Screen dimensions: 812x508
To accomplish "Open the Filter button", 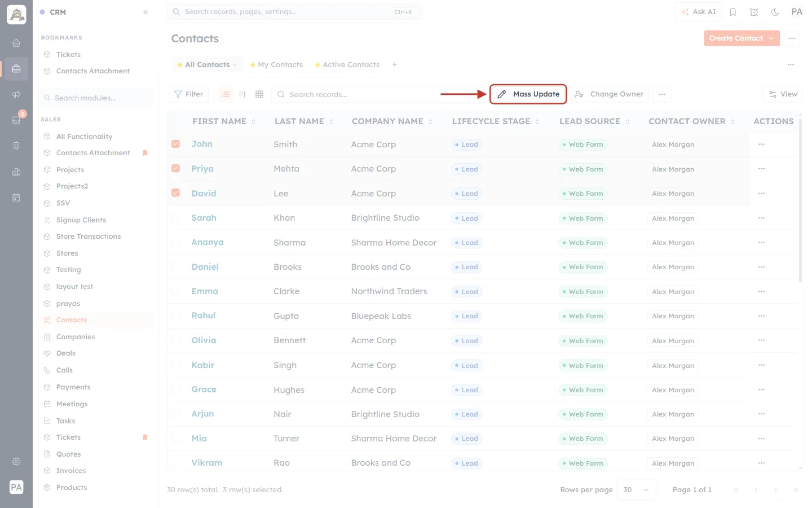I will [x=188, y=94].
